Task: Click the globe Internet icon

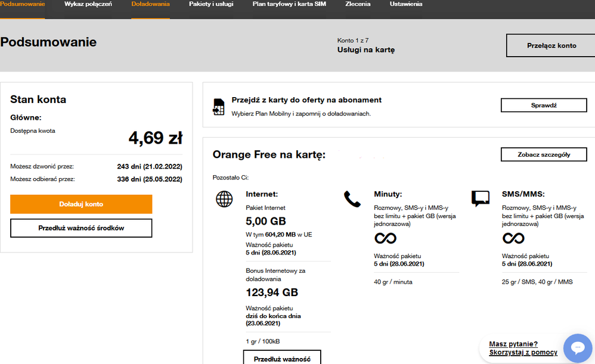Action: 224,200
